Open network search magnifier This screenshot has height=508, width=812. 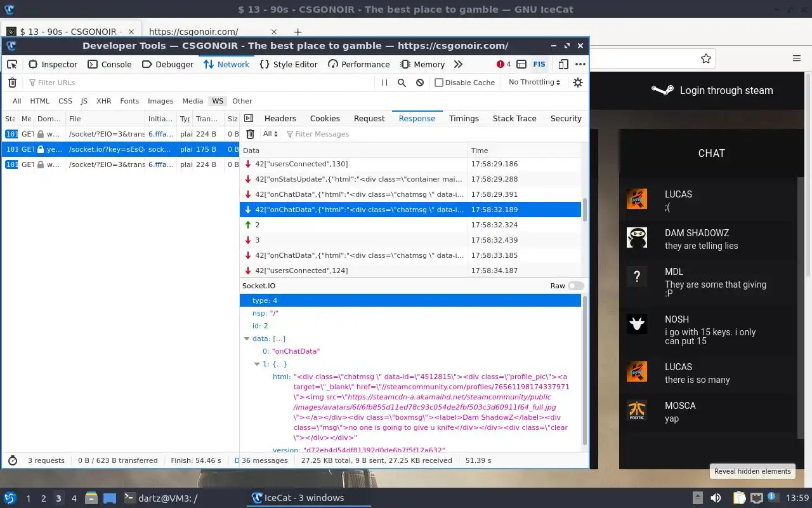402,83
